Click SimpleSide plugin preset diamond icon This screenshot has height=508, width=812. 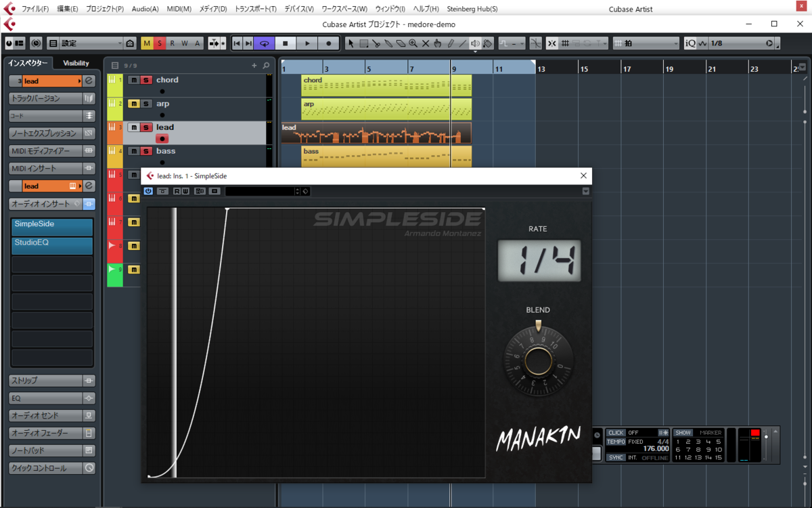coord(306,191)
